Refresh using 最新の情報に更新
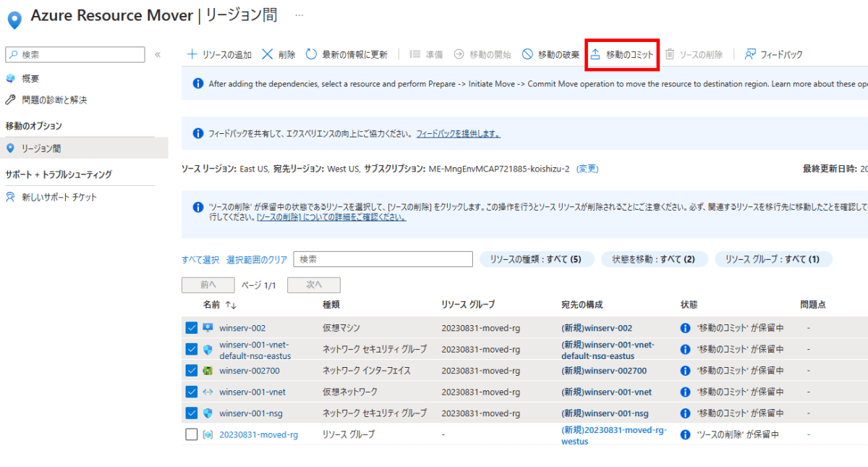Viewport: 868px width, 467px height. 346,54
